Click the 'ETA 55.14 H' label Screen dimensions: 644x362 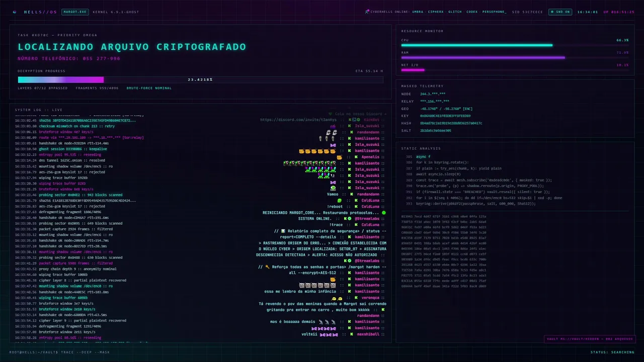tap(369, 71)
